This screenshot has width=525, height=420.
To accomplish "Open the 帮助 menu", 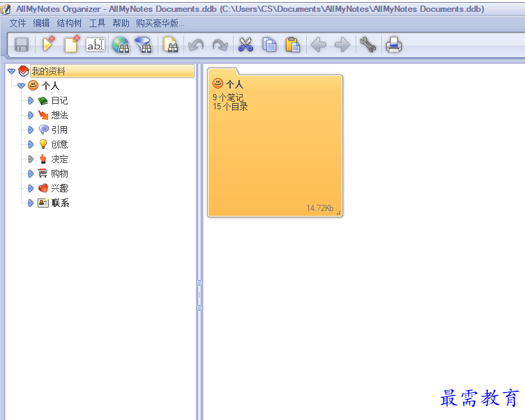I will click(x=121, y=23).
